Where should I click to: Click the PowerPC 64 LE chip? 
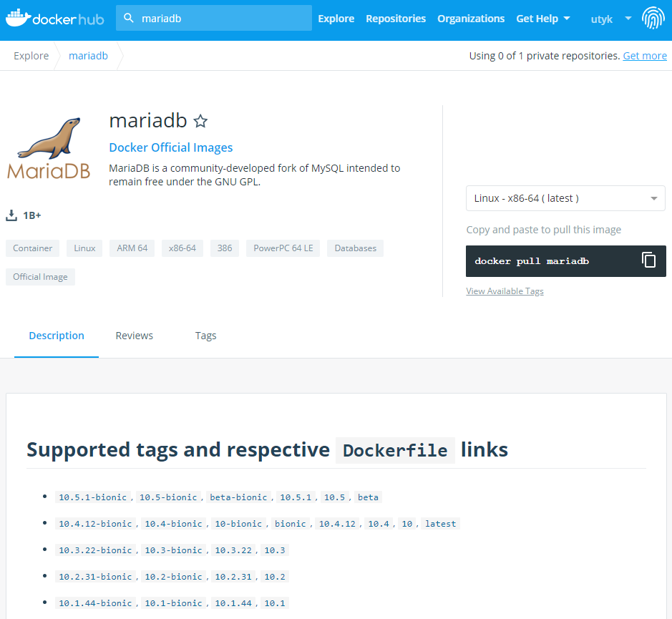click(283, 248)
